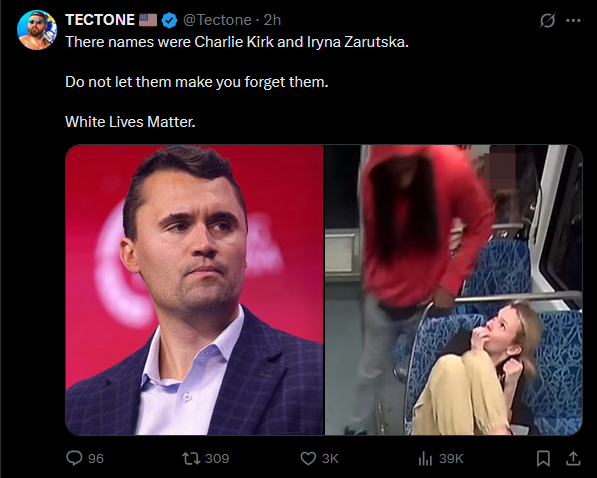Click the Grok explain icon beside more options
The image size is (597, 478).
[x=547, y=21]
